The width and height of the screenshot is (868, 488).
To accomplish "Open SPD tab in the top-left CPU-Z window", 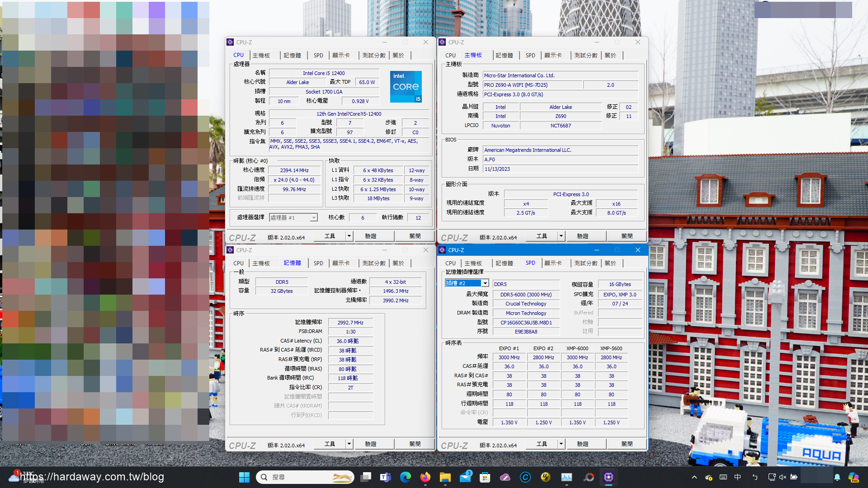I will tap(318, 55).
